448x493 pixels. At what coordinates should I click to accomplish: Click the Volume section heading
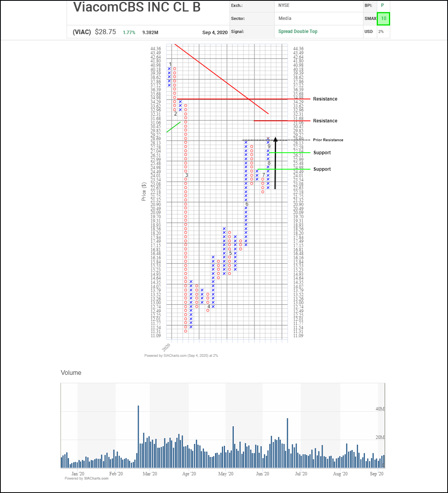pos(71,373)
